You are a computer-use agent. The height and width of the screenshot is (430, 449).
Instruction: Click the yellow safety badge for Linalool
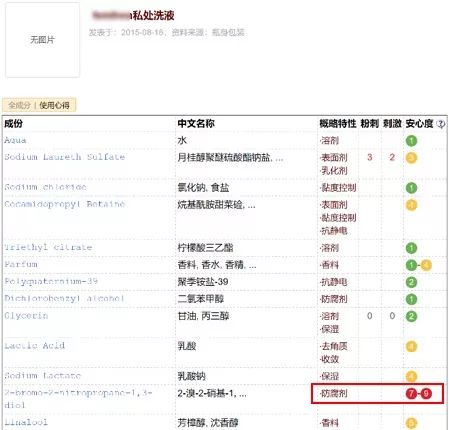(411, 423)
